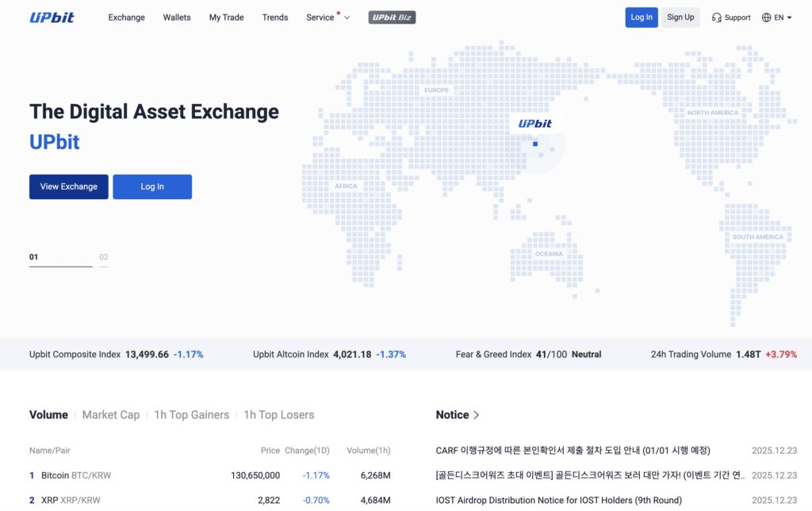This screenshot has width=812, height=511.
Task: Switch to the 1h Top Gainers tab
Action: tap(192, 414)
